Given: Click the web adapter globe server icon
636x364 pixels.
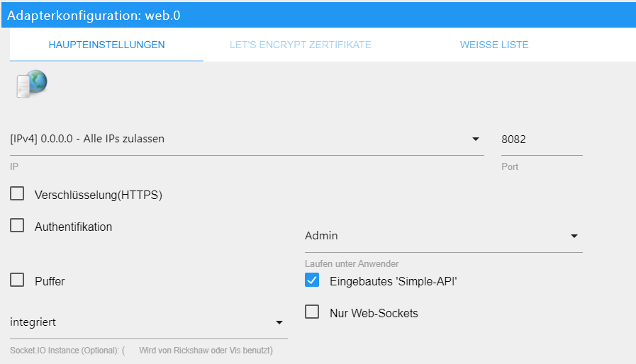Looking at the screenshot, I should click(x=32, y=84).
